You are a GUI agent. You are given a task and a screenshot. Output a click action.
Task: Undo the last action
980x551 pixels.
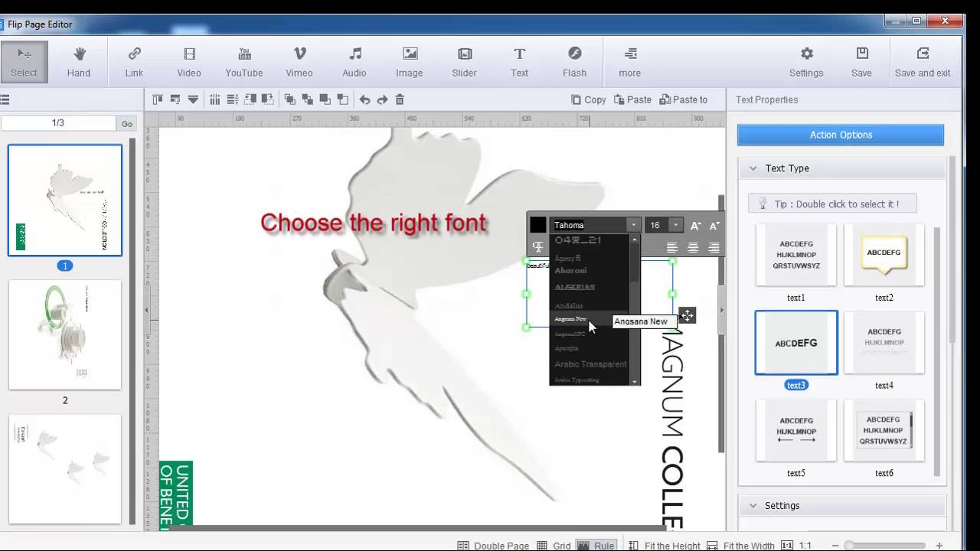click(x=364, y=99)
